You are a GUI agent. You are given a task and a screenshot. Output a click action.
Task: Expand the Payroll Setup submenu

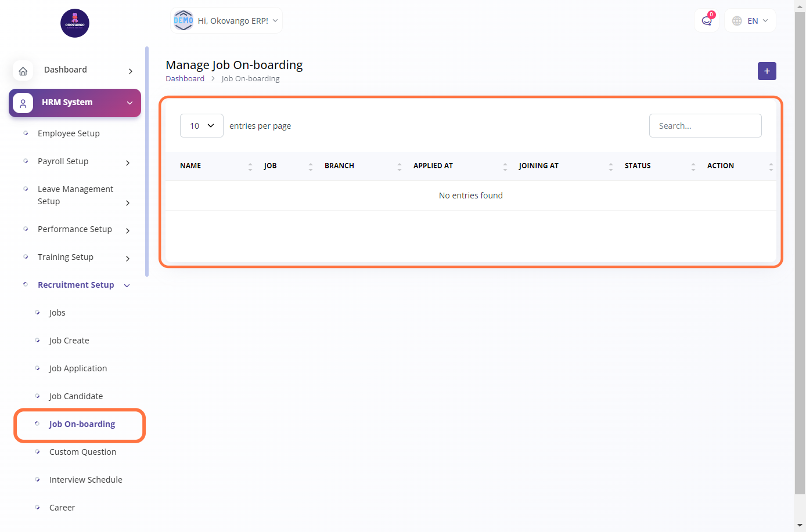[x=128, y=162]
